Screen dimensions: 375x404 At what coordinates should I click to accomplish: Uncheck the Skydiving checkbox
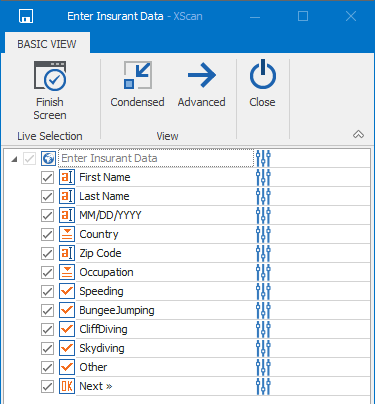click(47, 348)
